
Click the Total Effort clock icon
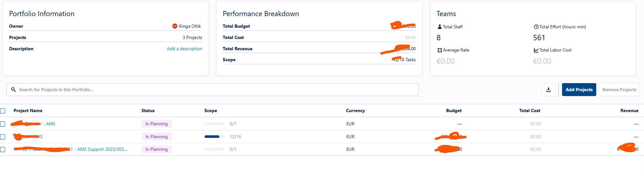pyautogui.click(x=536, y=27)
